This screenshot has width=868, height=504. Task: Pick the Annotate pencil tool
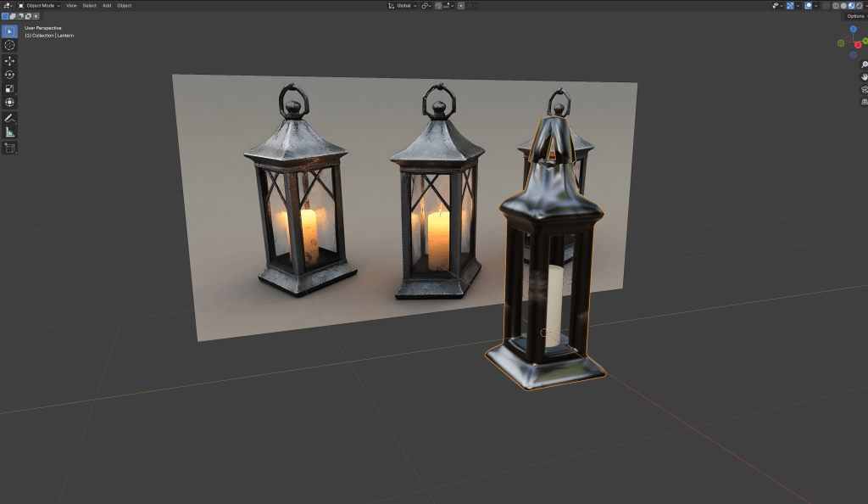pyautogui.click(x=9, y=118)
